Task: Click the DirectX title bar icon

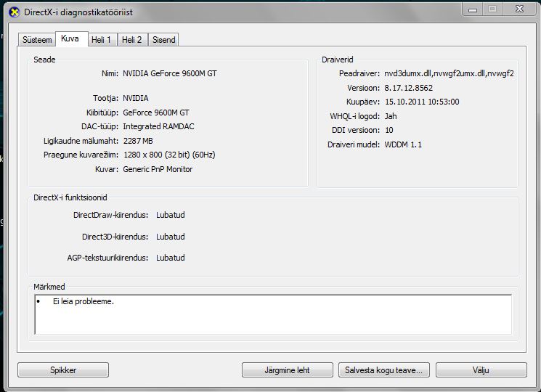Action: [14, 12]
